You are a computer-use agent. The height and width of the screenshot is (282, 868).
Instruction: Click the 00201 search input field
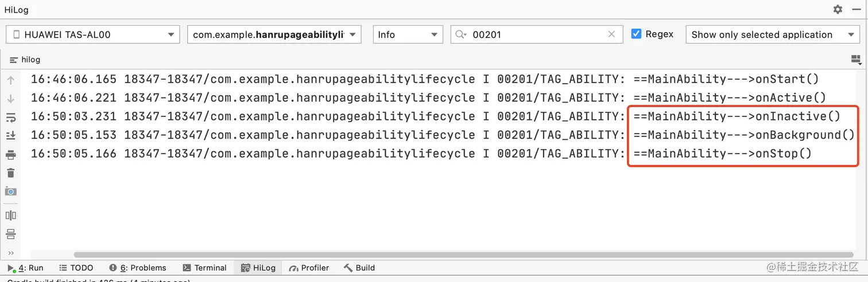(537, 34)
